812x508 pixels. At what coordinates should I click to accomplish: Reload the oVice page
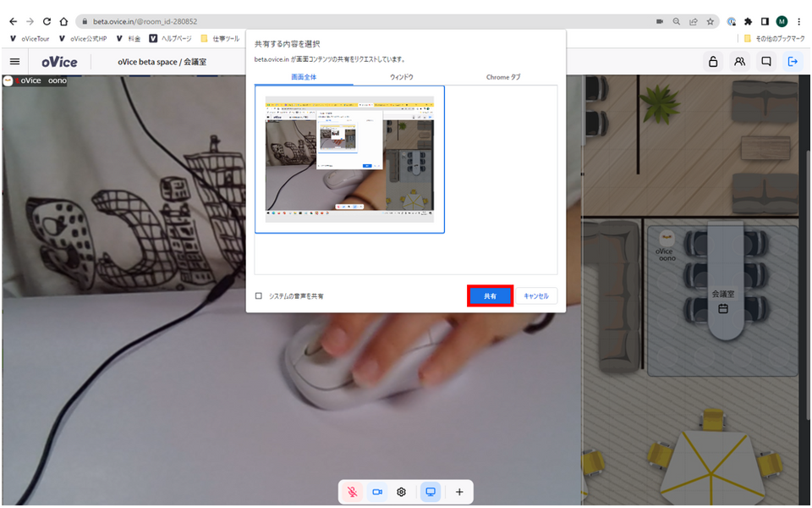coord(47,22)
